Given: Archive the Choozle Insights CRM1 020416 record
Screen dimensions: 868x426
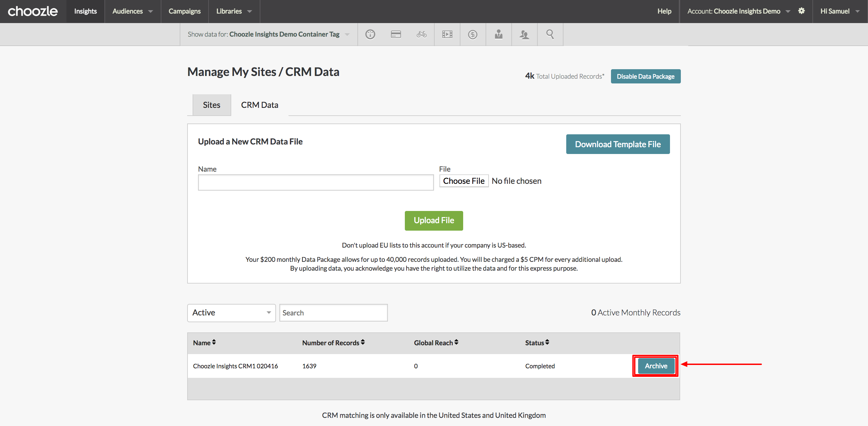Looking at the screenshot, I should pos(656,366).
